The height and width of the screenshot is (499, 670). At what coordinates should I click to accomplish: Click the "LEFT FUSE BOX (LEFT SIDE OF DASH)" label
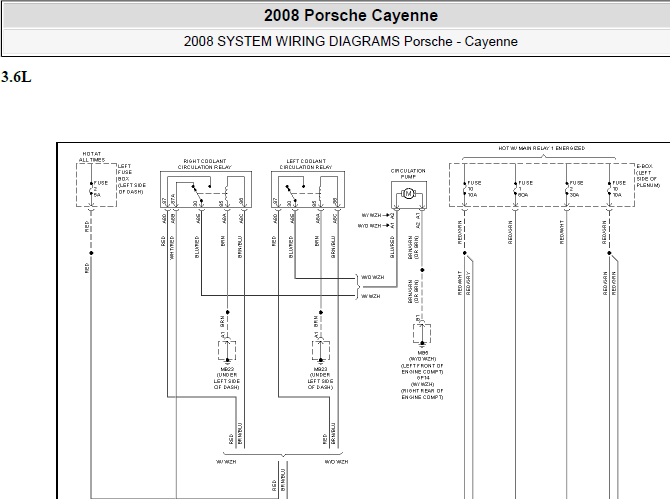tap(132, 179)
